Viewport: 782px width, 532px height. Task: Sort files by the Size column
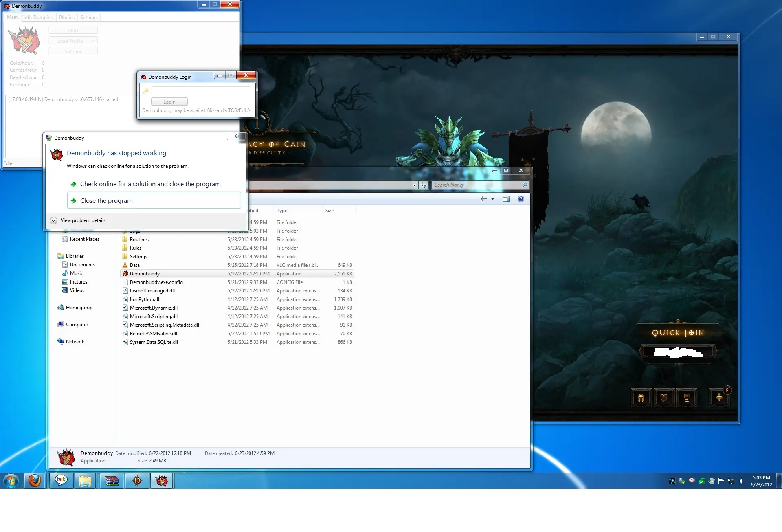coord(338,211)
